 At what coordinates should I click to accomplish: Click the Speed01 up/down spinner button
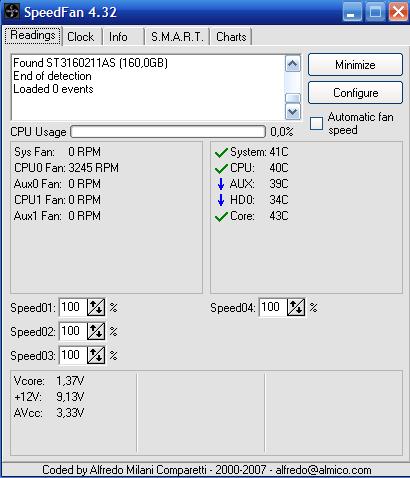coord(96,307)
